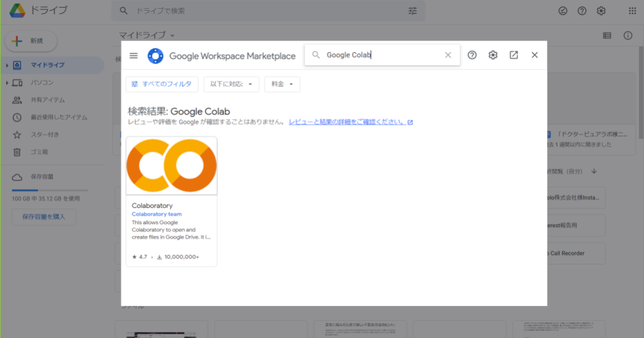Open the Drive offline ready status icon
Viewport: 644px width, 338px height.
[563, 11]
